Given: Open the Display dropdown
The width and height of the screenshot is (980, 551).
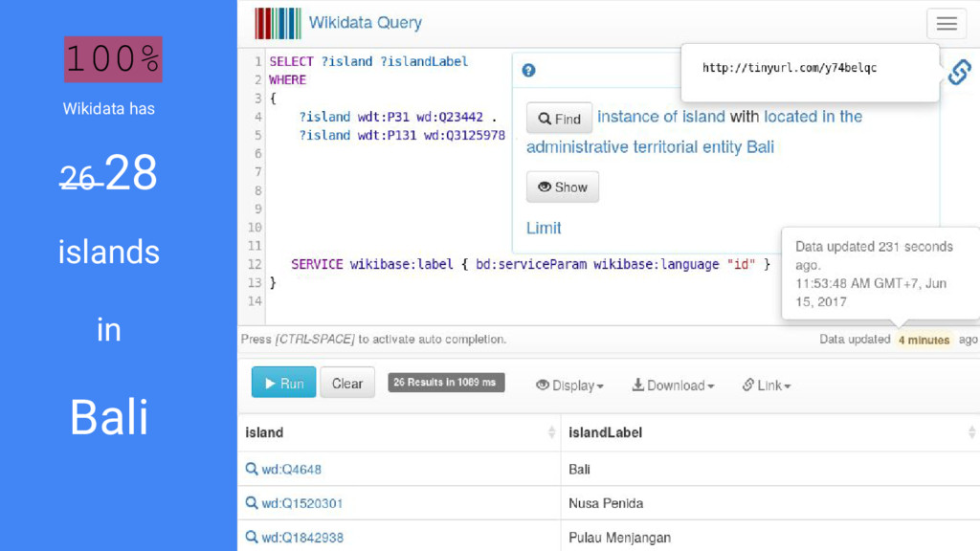Looking at the screenshot, I should 570,386.
